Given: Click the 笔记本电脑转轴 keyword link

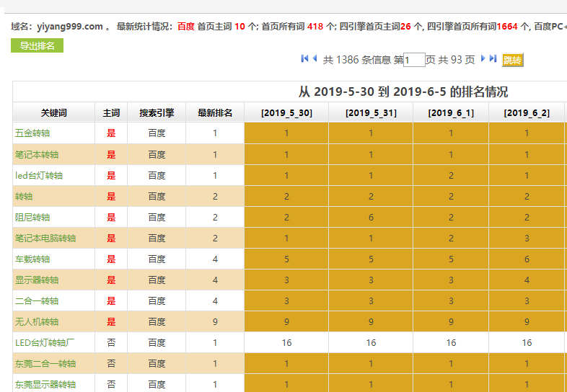Looking at the screenshot, I should tap(45, 238).
